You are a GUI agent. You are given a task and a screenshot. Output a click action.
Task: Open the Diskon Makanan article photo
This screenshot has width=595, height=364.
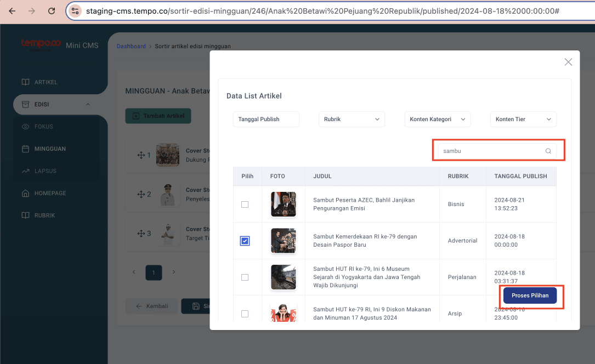[284, 312]
